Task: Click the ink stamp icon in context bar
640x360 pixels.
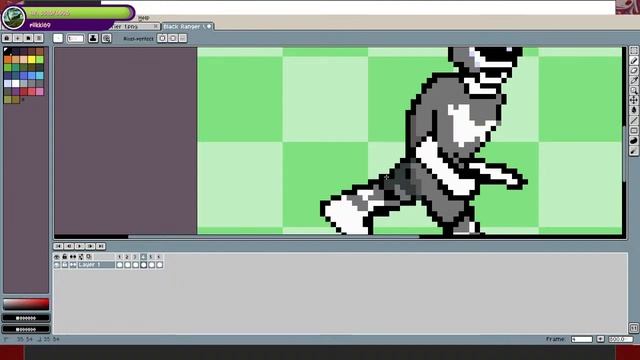Action: pyautogui.click(x=93, y=38)
